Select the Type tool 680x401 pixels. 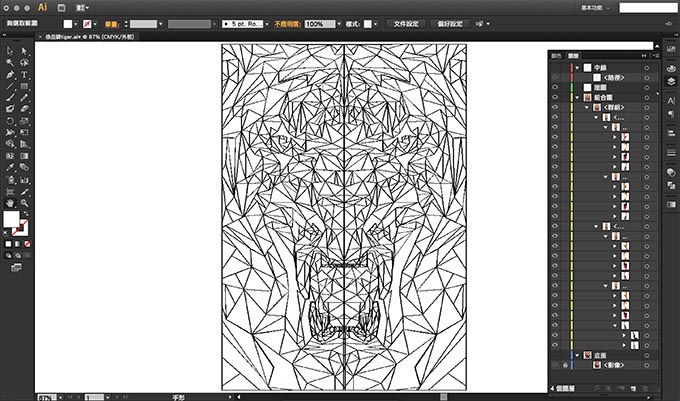coord(24,75)
